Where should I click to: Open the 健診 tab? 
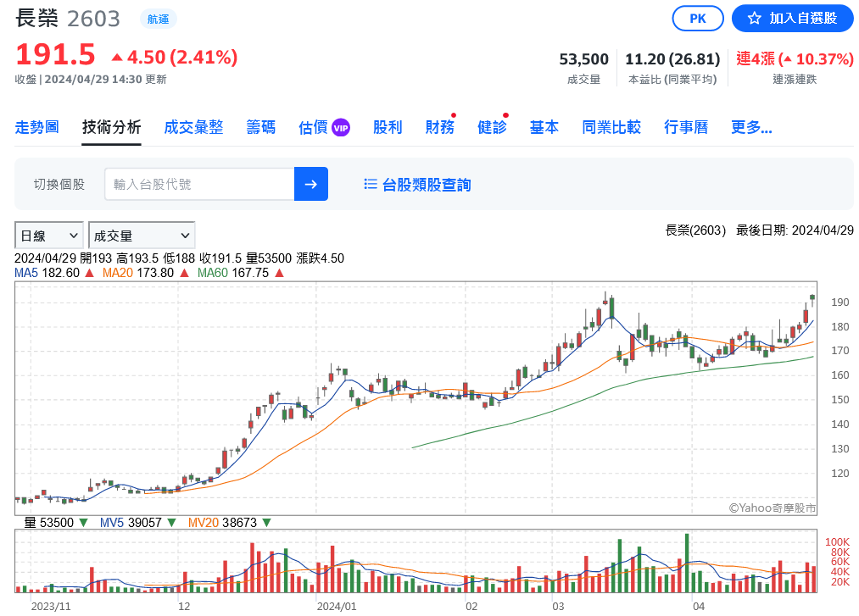pyautogui.click(x=492, y=128)
